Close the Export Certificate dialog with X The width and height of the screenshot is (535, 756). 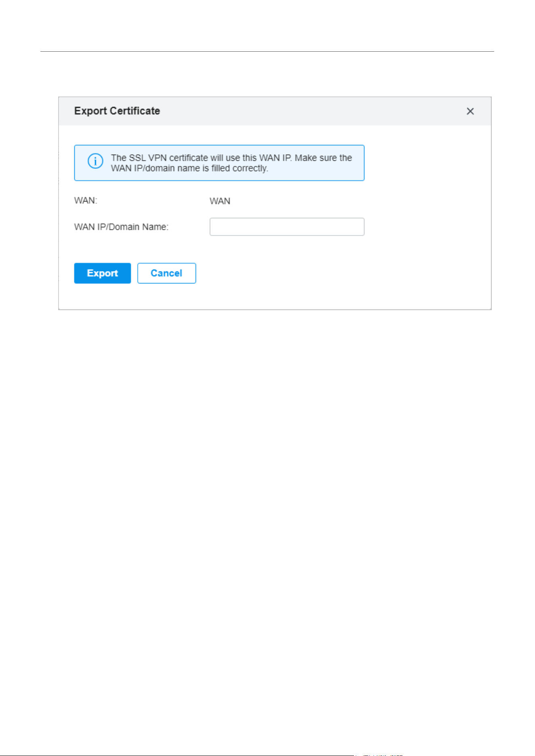pyautogui.click(x=470, y=111)
